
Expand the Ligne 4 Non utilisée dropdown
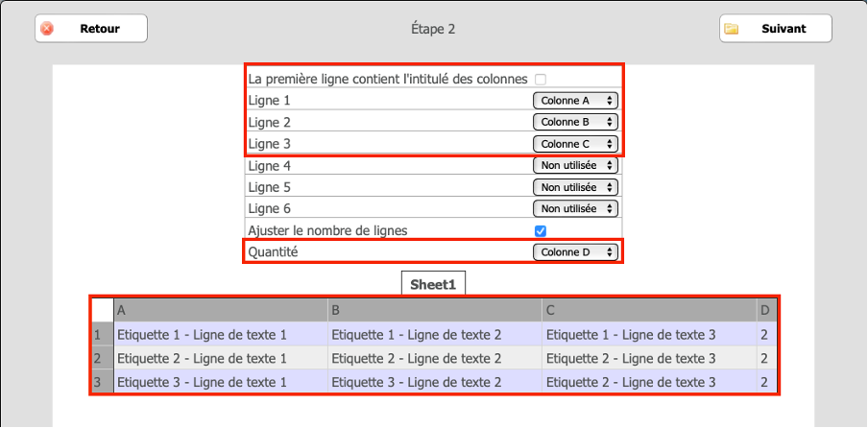click(x=575, y=165)
